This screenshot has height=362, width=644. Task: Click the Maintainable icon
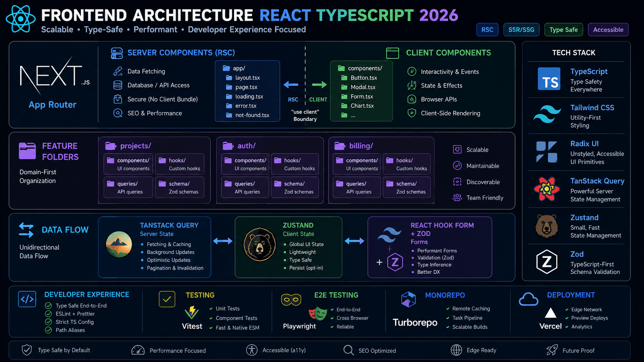pos(457,165)
